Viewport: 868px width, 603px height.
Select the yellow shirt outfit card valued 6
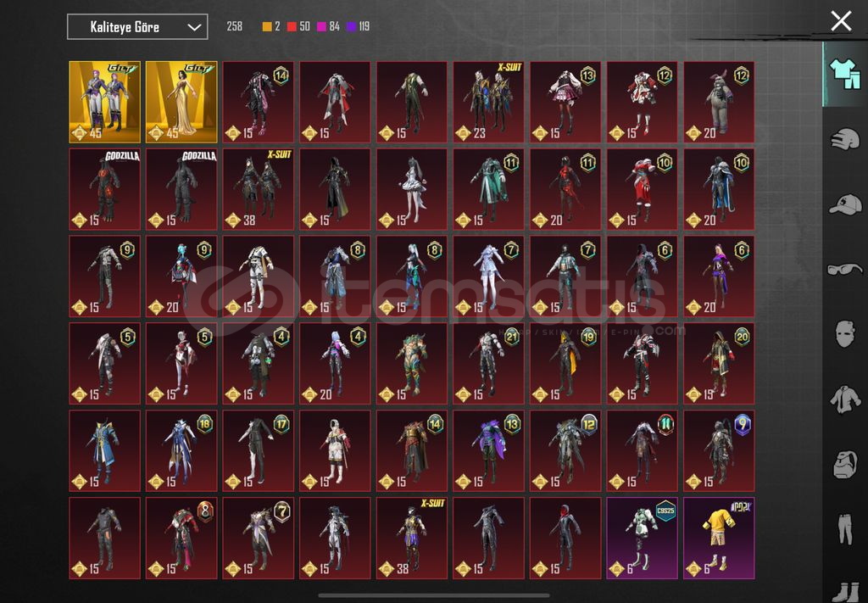pos(719,538)
